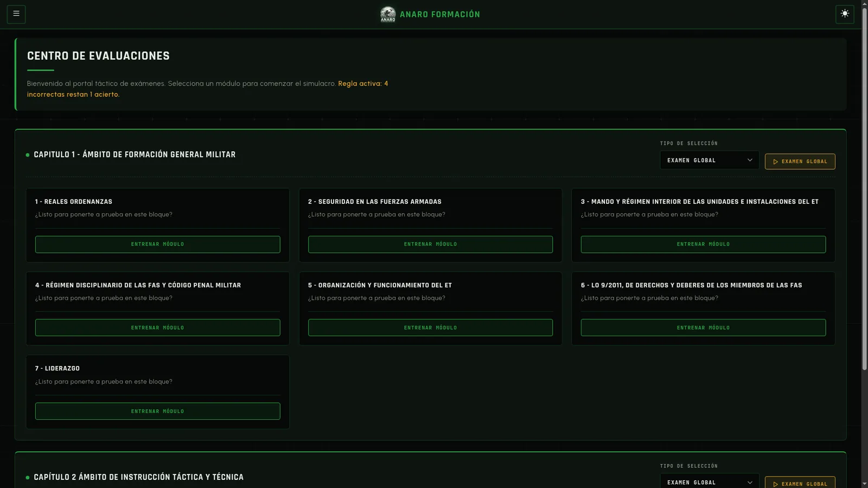The image size is (868, 488).
Task: Click '4 - Régimen Disciplinario' card title
Action: (x=138, y=285)
